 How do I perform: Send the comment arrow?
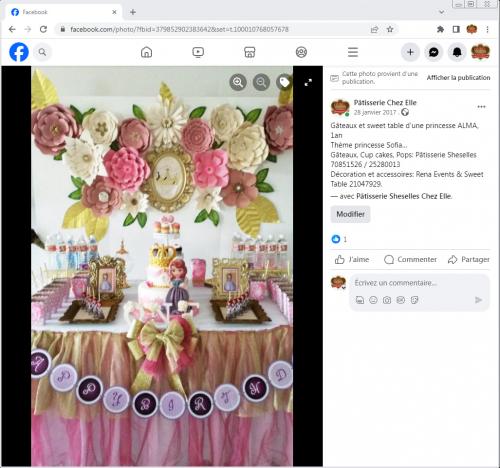(x=478, y=300)
